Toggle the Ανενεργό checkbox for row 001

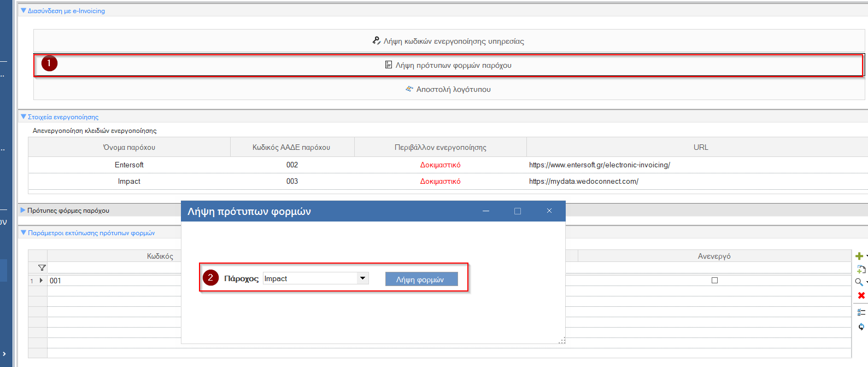(714, 281)
